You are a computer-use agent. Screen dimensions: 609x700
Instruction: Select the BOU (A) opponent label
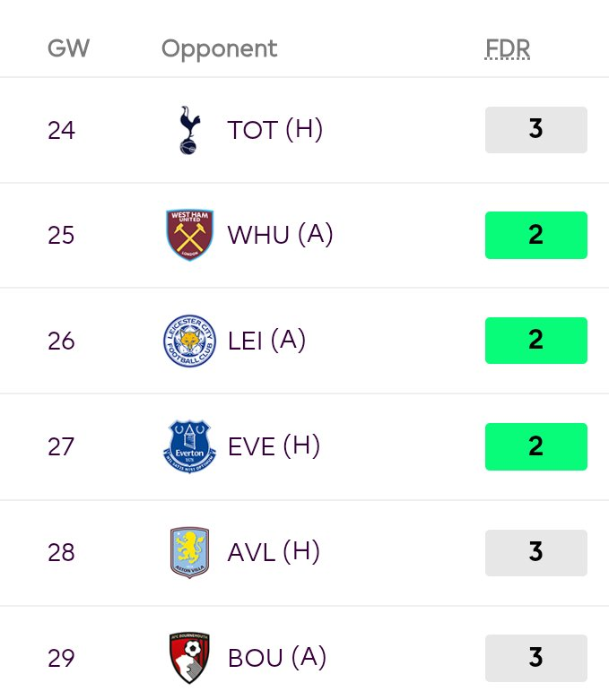coord(277,658)
